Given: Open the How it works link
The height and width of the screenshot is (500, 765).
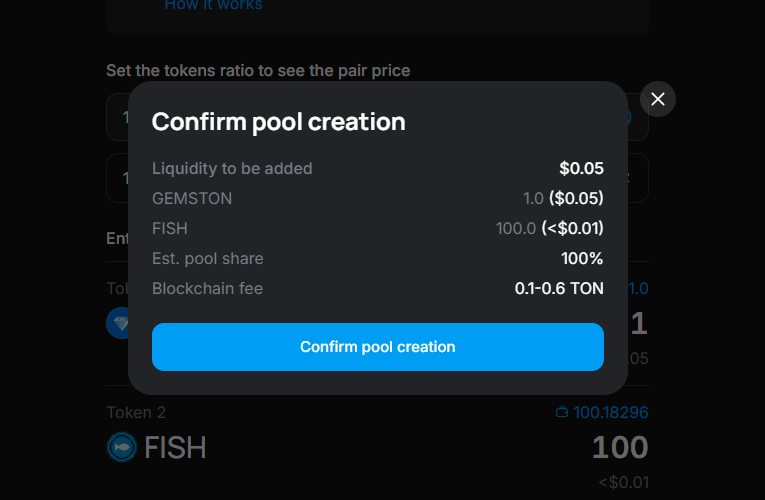Looking at the screenshot, I should click(213, 5).
